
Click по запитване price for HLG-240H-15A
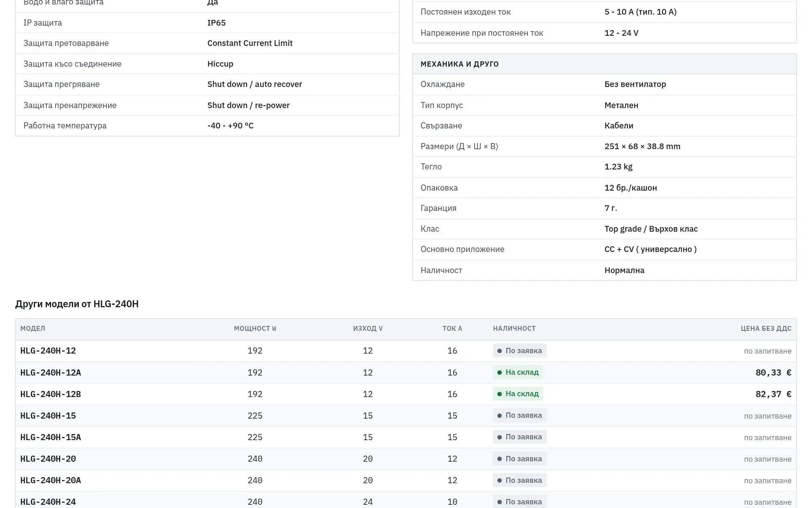pyautogui.click(x=768, y=438)
